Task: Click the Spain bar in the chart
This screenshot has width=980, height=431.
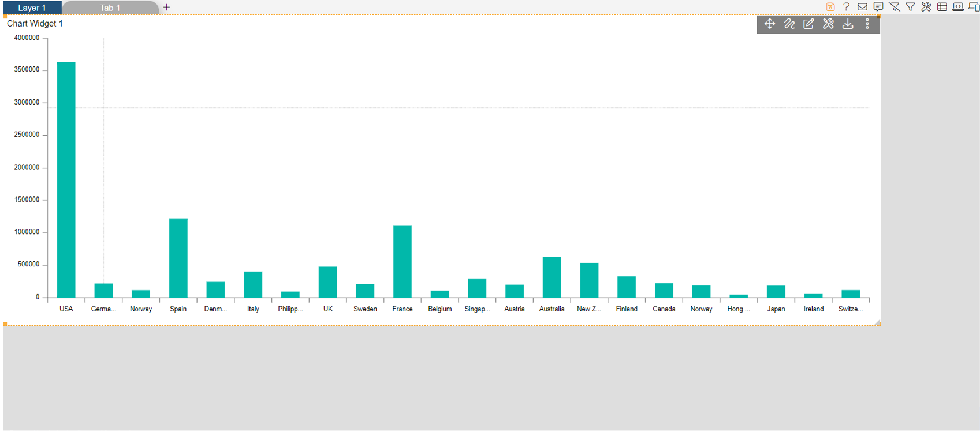Action: 178,258
